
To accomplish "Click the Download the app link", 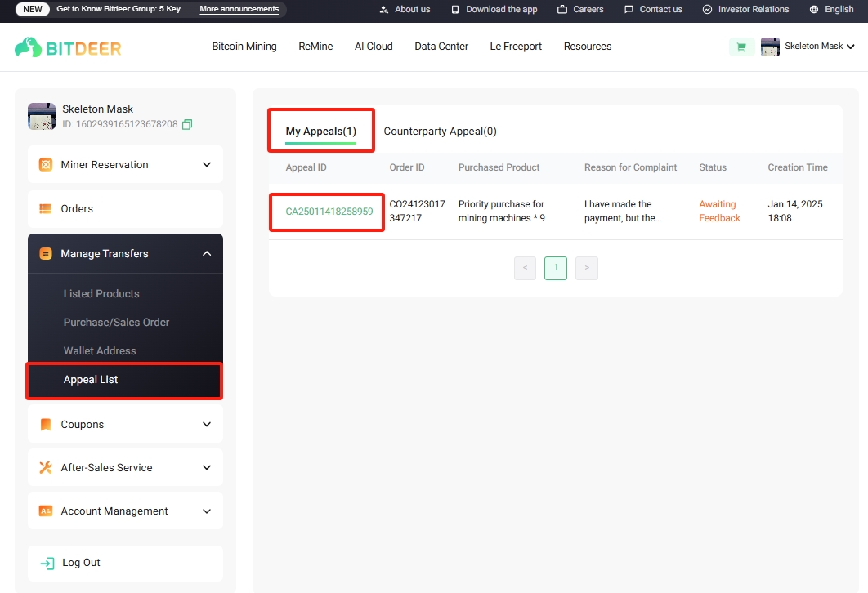I will point(502,10).
